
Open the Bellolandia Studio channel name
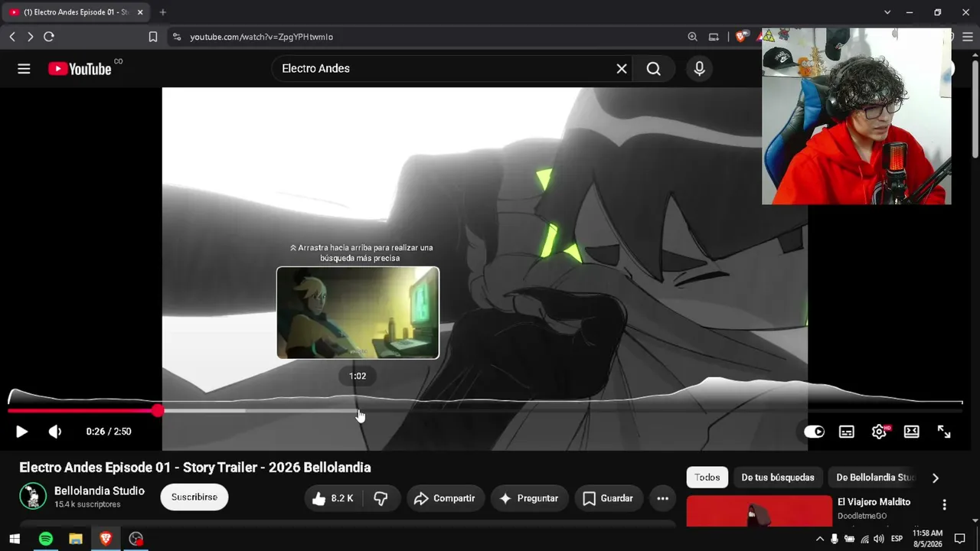[100, 491]
